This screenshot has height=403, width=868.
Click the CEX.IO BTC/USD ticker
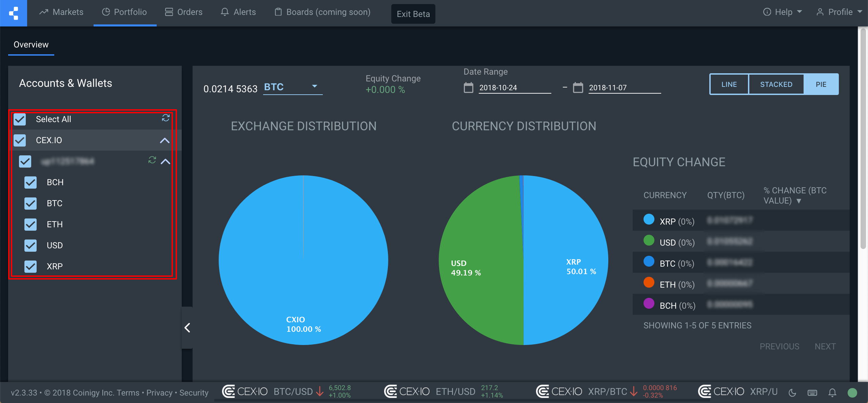click(x=287, y=391)
